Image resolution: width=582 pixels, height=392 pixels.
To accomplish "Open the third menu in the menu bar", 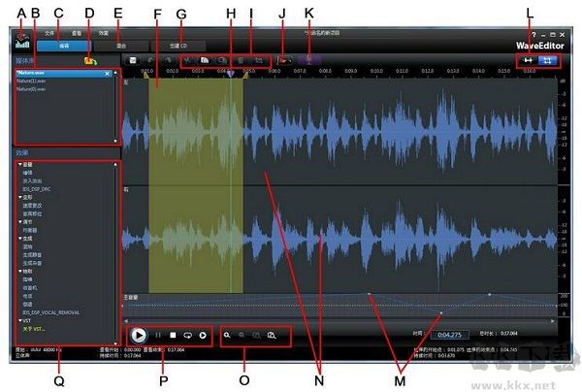I will point(103,33).
